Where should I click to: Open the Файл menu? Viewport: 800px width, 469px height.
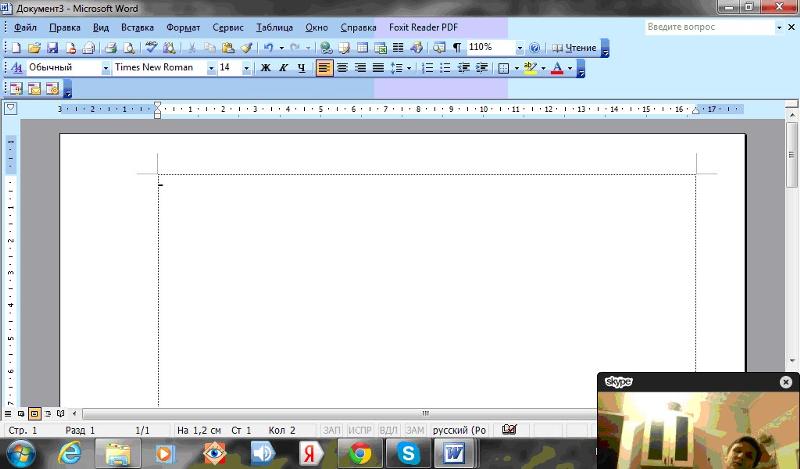[25, 28]
